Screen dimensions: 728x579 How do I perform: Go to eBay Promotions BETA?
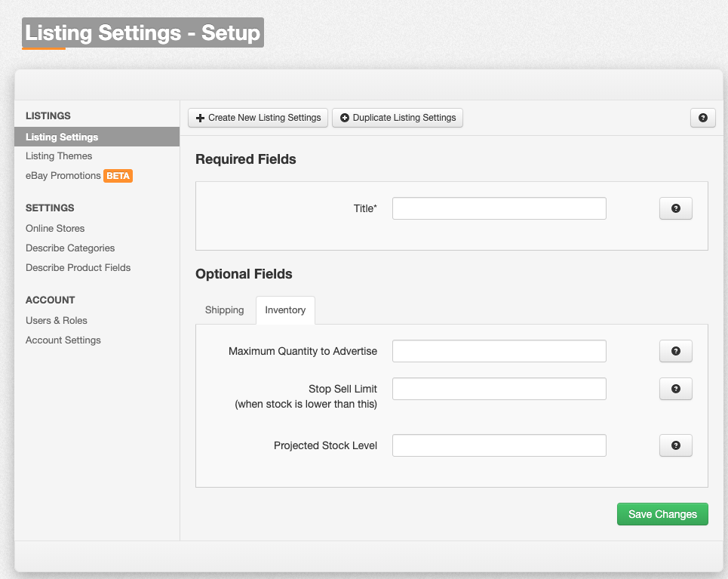tap(79, 176)
